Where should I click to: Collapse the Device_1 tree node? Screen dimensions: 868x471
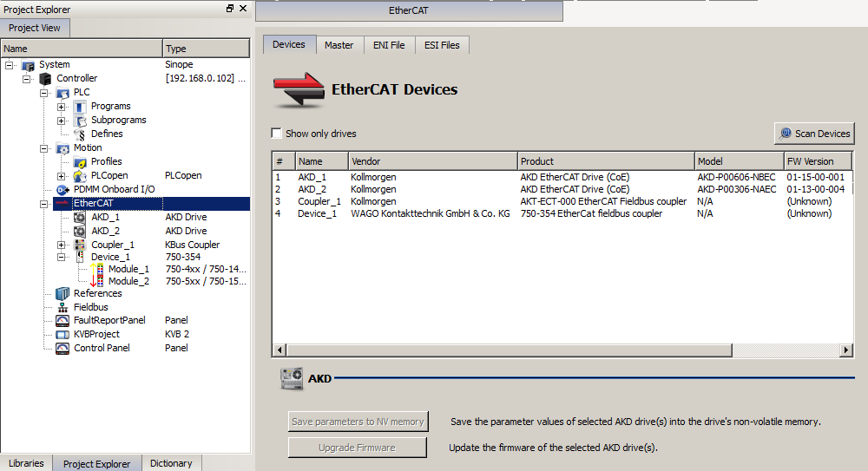click(x=62, y=257)
